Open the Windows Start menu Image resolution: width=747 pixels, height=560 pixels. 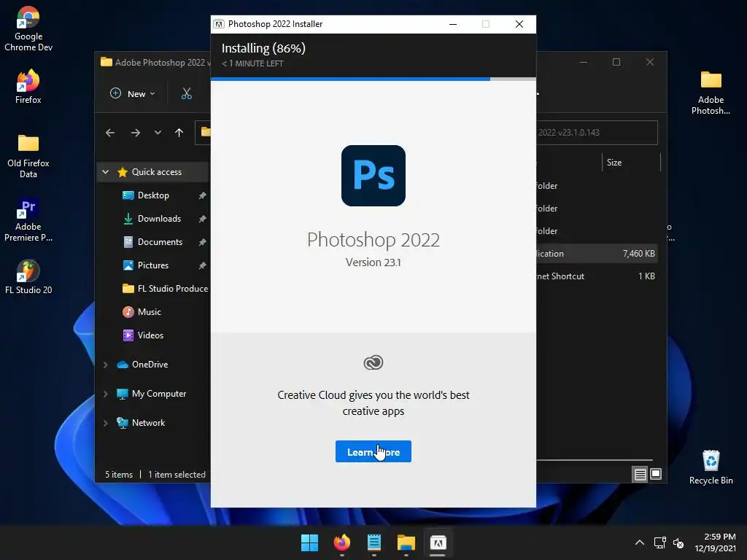[309, 542]
